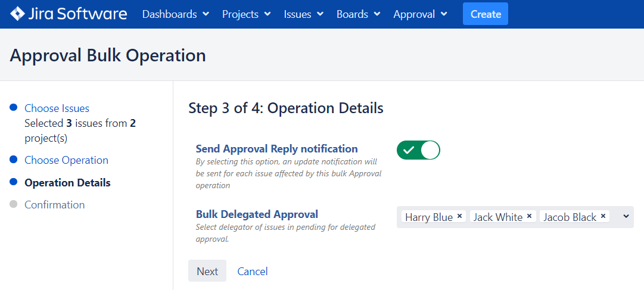Open the Dashboards menu
This screenshot has height=290, width=644.
coord(175,14)
